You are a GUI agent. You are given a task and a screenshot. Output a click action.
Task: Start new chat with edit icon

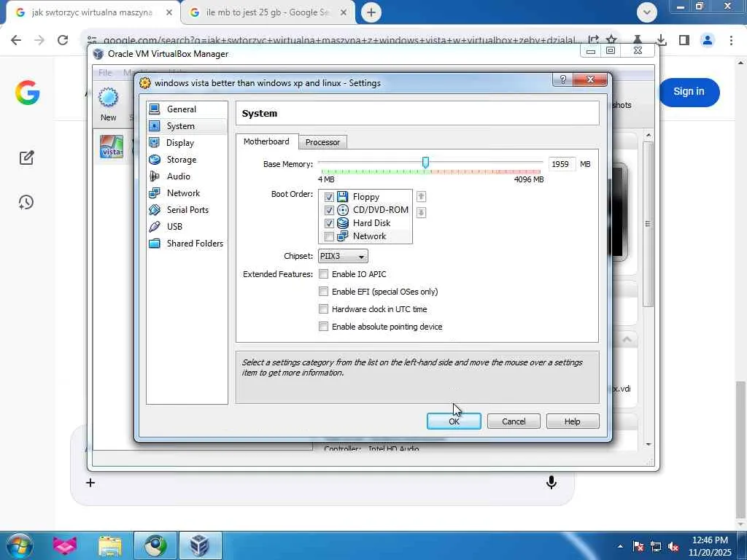27,157
